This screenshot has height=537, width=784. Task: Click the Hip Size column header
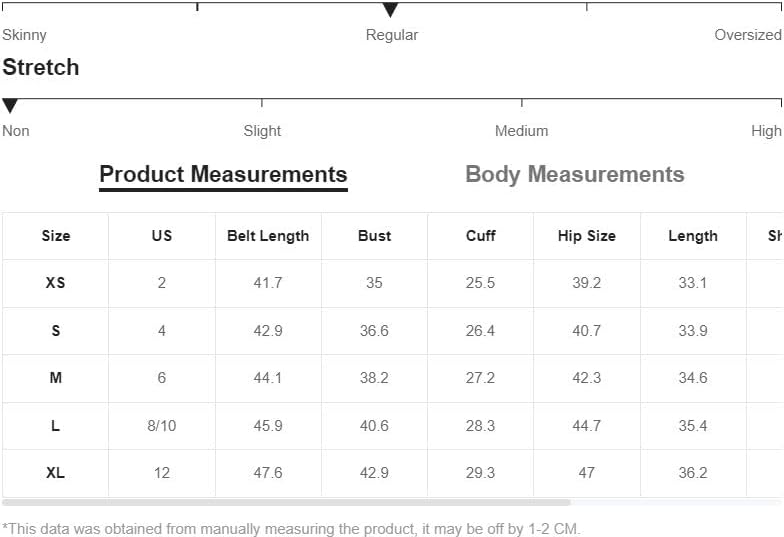pyautogui.click(x=586, y=236)
